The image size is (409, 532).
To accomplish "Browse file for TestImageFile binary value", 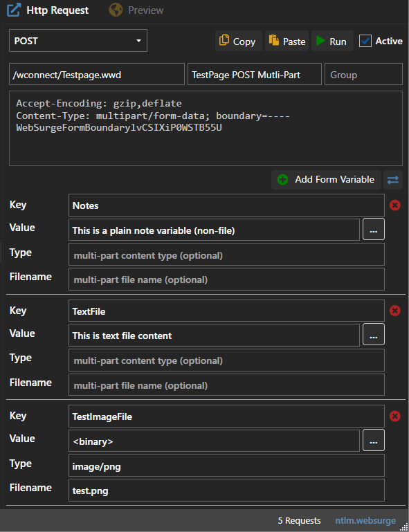I will click(374, 440).
